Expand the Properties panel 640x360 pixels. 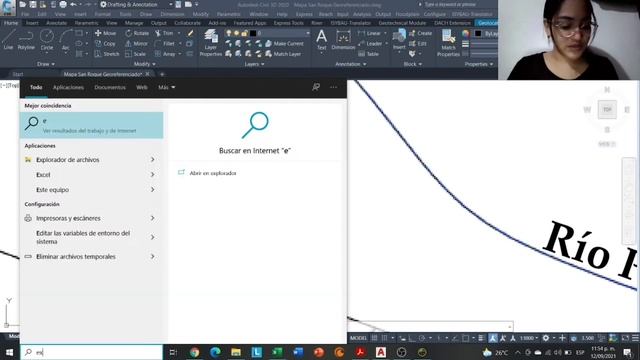479,64
